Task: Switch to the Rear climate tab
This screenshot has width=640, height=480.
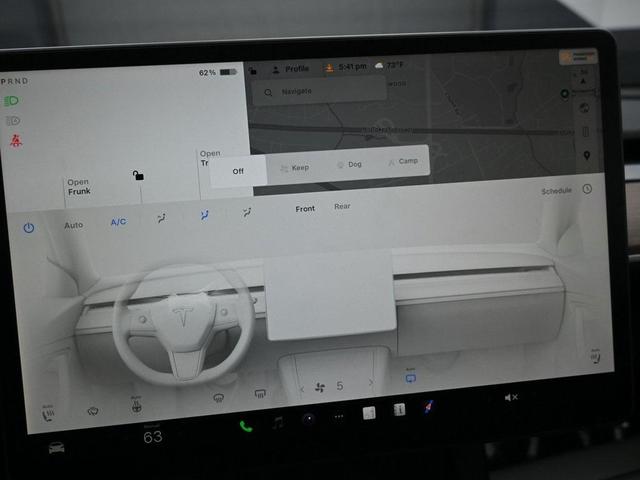Action: coord(342,207)
